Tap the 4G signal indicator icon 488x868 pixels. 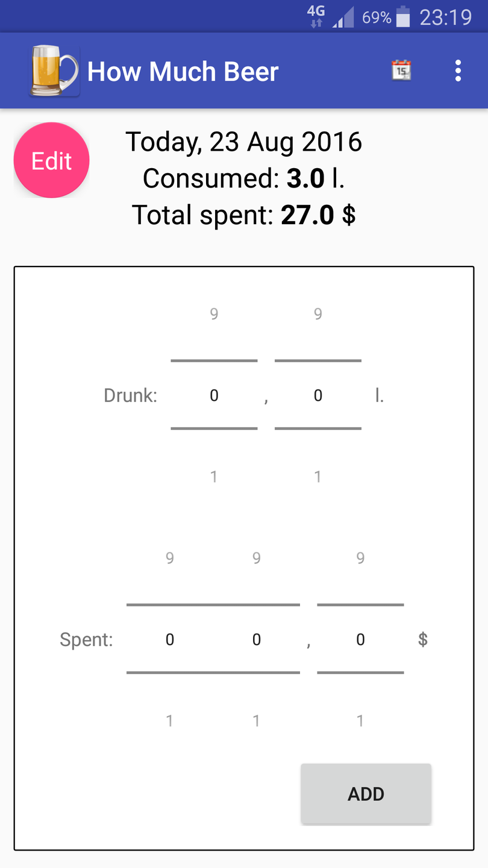click(x=316, y=17)
